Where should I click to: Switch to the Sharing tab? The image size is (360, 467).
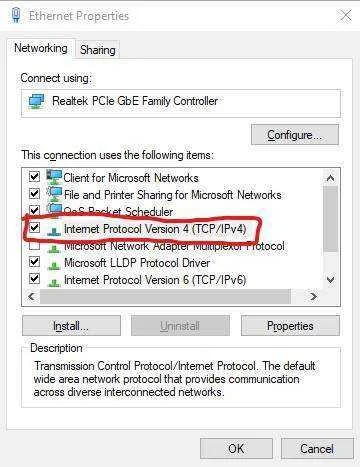point(98,50)
